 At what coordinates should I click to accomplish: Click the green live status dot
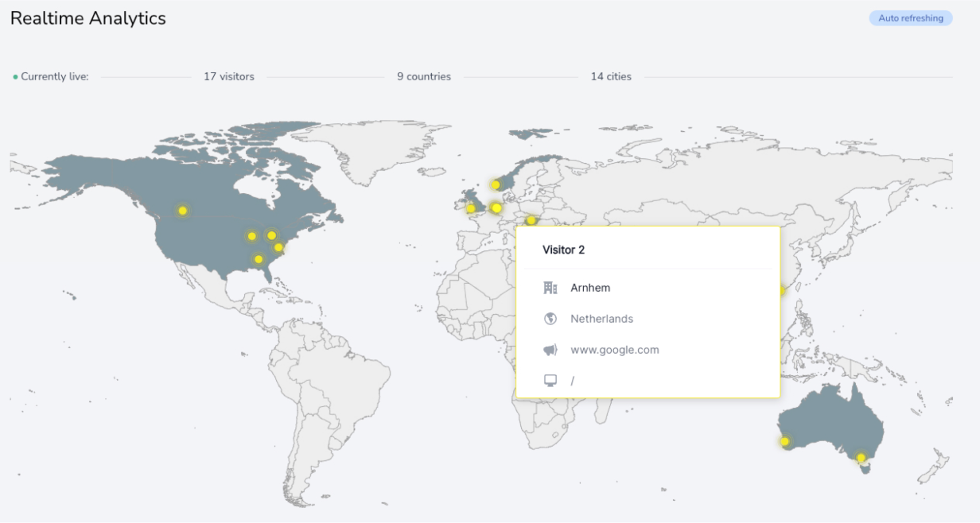point(15,77)
